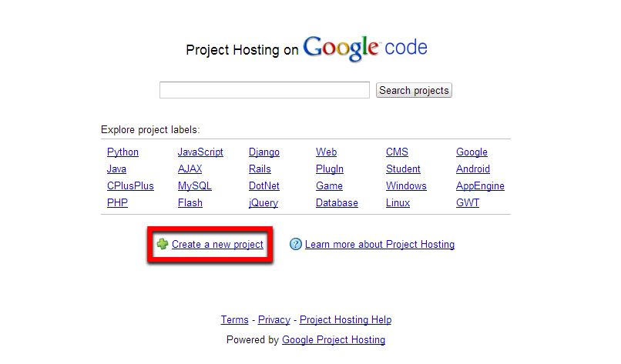Open the Windows label link
Viewport: 621px width, 364px height.
point(406,186)
